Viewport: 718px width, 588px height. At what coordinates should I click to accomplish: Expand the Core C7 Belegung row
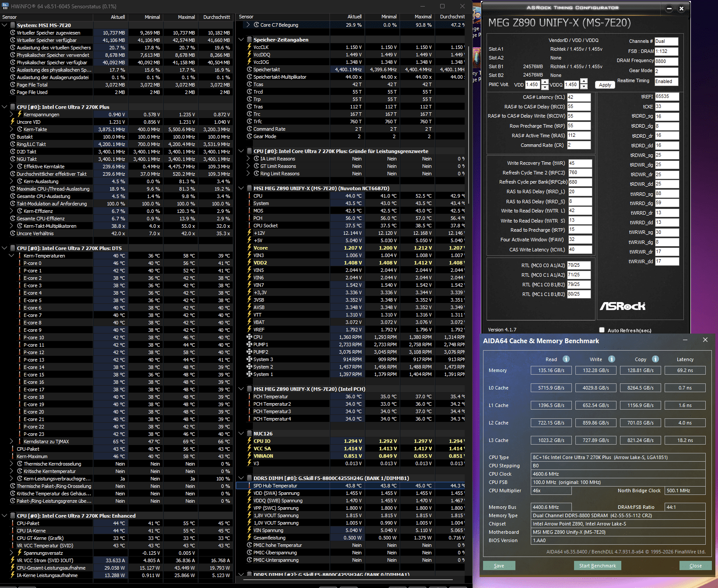click(x=248, y=25)
